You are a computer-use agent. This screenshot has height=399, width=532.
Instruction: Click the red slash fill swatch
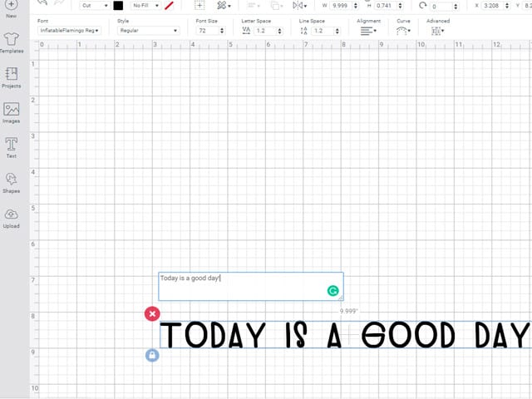tap(169, 6)
